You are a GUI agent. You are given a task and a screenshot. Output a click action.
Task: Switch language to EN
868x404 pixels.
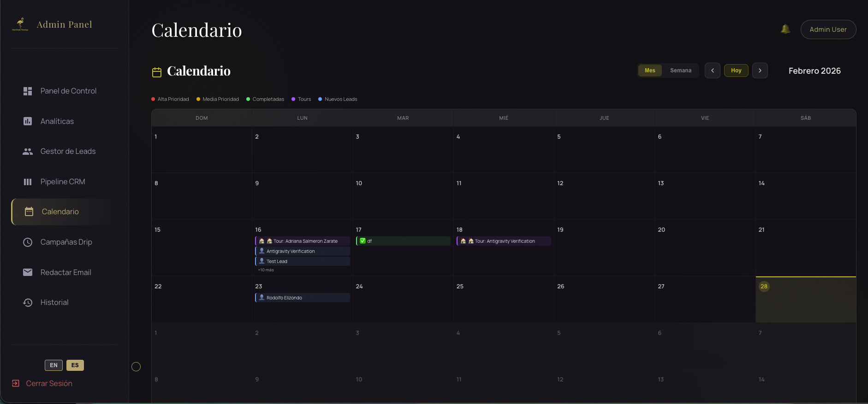54,365
